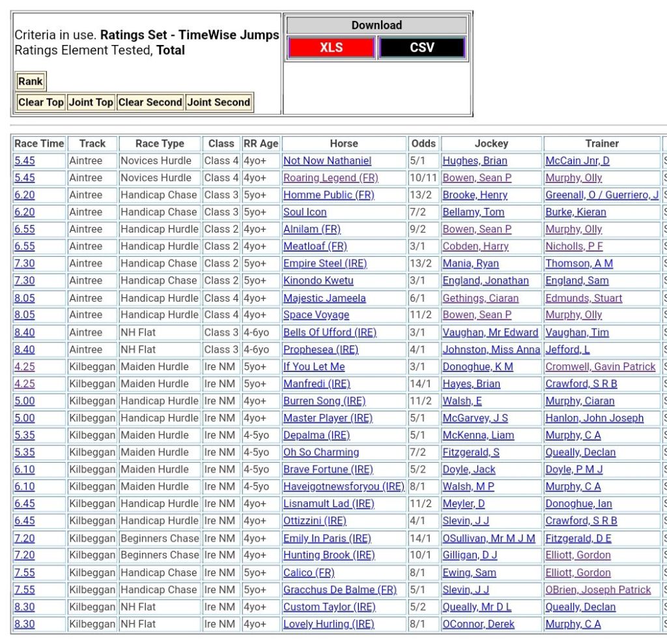Download ratings as XLS file
The width and height of the screenshot is (667, 644).
tap(331, 48)
